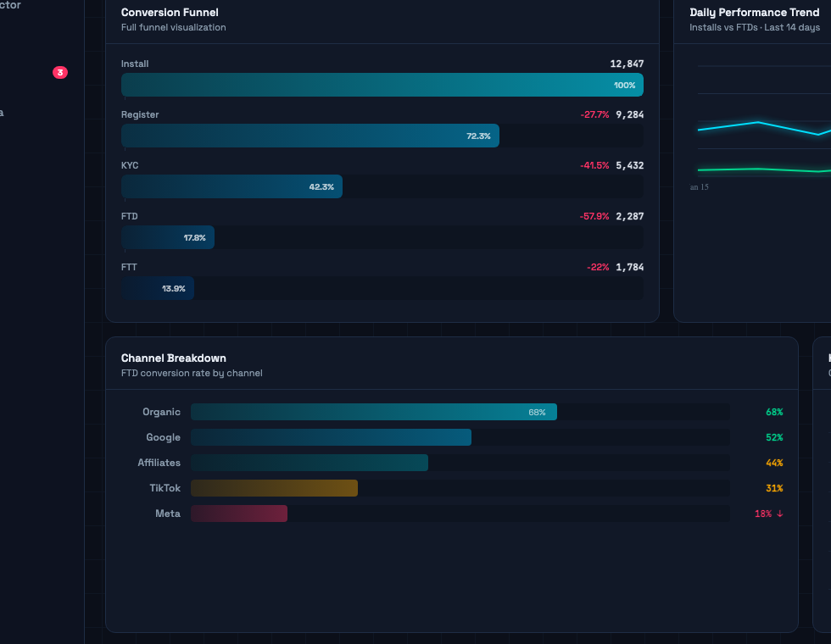The height and width of the screenshot is (644, 831).
Task: Open the notification badge showing 3 alerts
Action: 60,73
